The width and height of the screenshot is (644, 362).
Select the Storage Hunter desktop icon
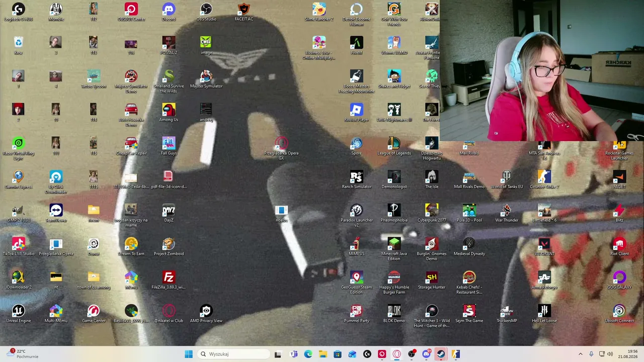(432, 281)
